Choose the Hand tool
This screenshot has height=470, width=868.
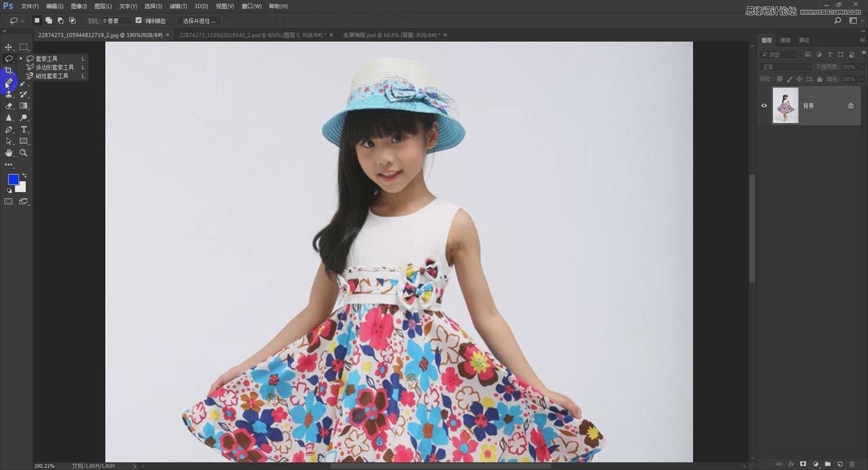(8, 152)
